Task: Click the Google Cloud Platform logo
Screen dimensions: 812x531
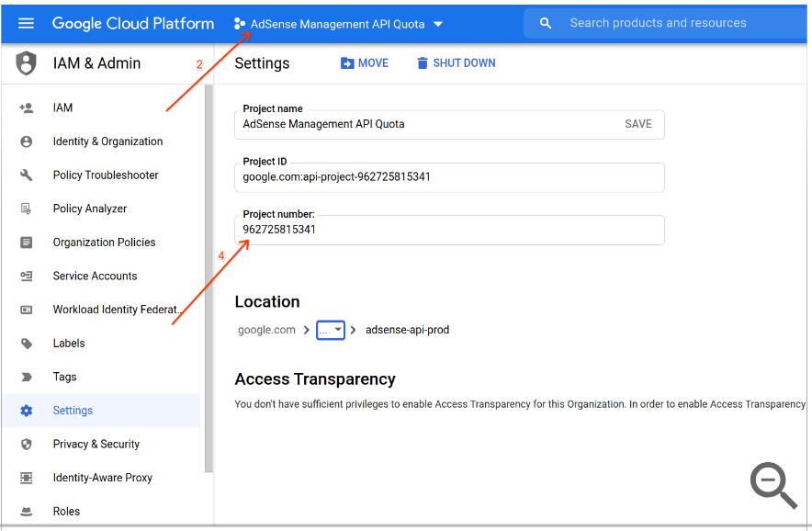Action: pos(133,23)
